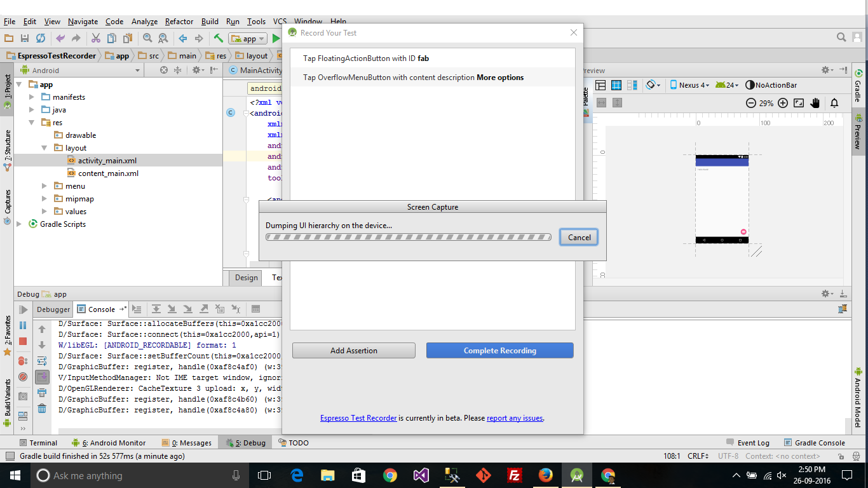The height and width of the screenshot is (488, 868).
Task: Click the Open folder icon in main toolbar
Action: tap(9, 39)
